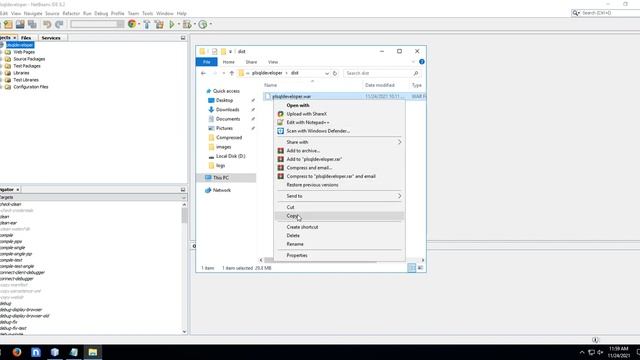Screen dimensions: 640x360
Task: Select Configuration Files node in project tree
Action: [x=31, y=87]
